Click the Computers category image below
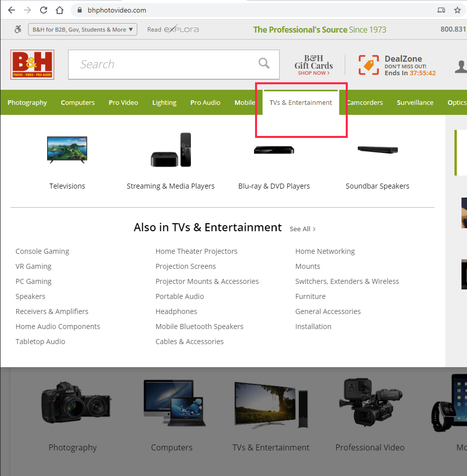This screenshot has width=467, height=476. [175, 403]
